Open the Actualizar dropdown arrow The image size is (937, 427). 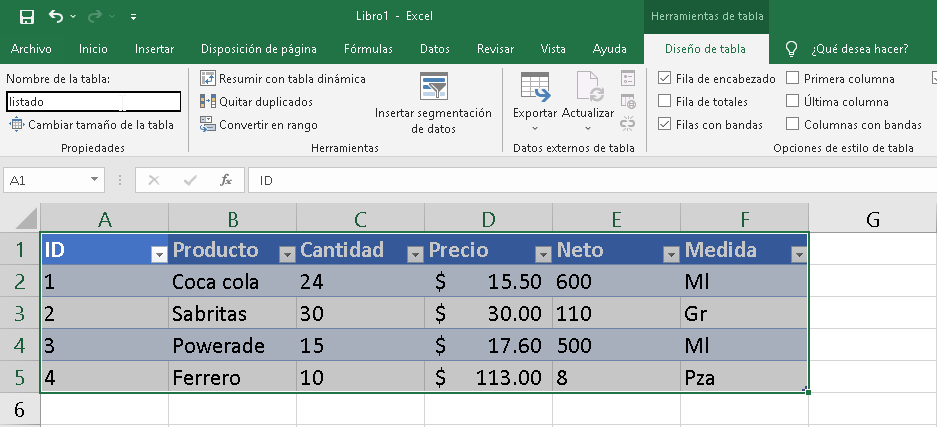[x=587, y=128]
